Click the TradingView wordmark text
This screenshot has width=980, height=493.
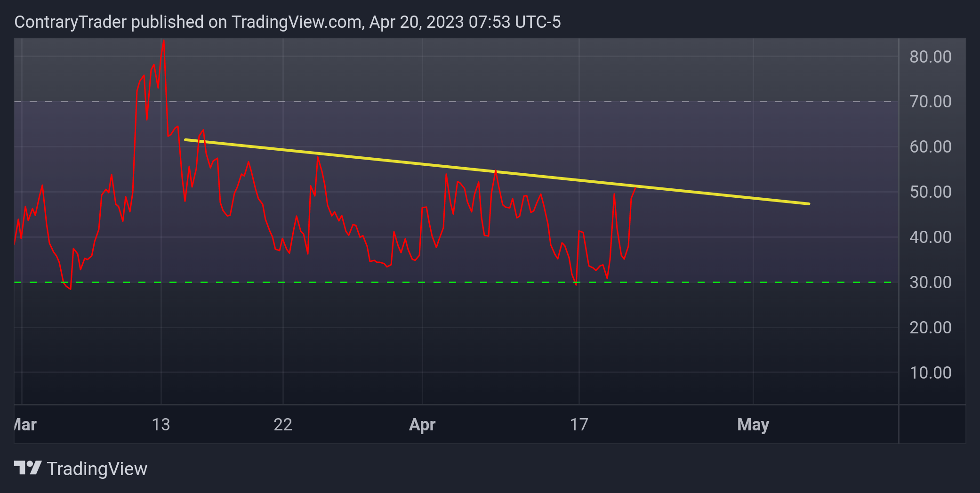pos(97,469)
